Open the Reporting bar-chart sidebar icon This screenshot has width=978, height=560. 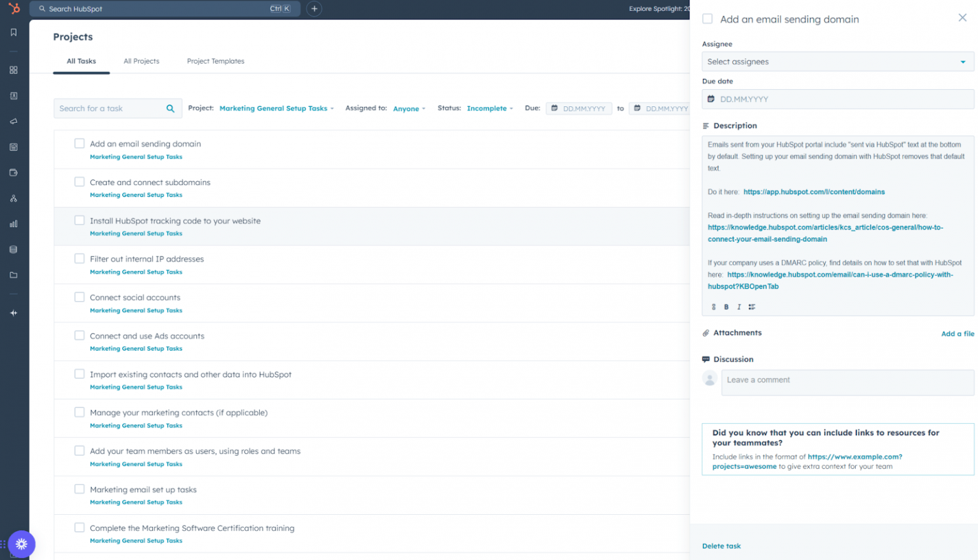pos(13,223)
